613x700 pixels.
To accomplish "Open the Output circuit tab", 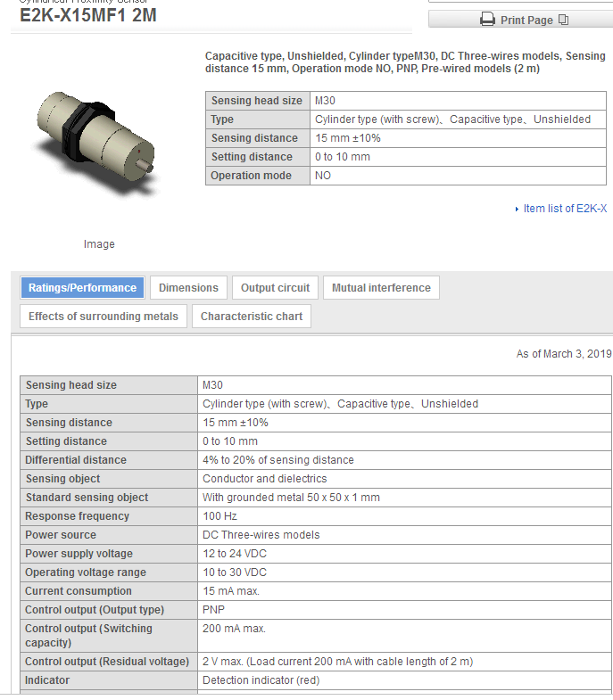I will click(x=275, y=288).
